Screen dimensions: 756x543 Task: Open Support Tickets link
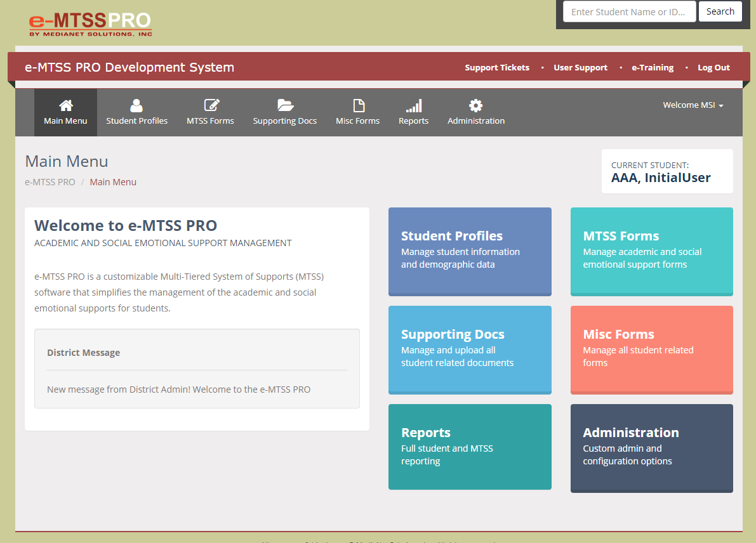click(x=496, y=67)
